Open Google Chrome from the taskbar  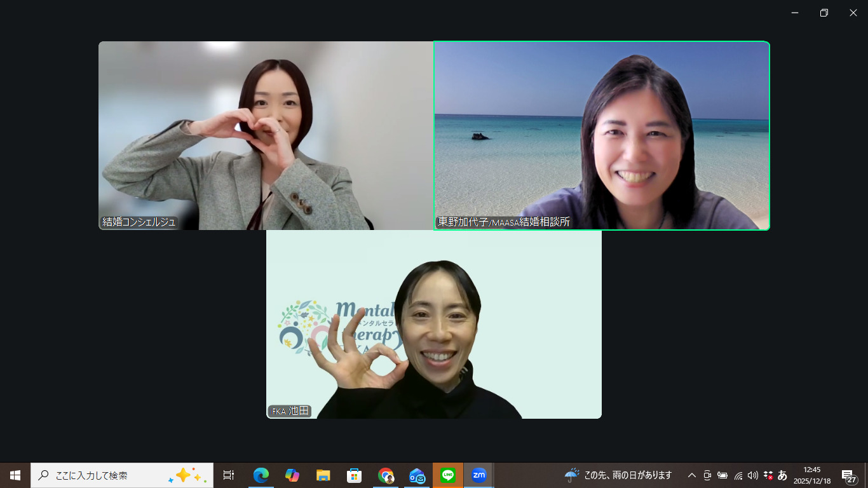tap(385, 475)
